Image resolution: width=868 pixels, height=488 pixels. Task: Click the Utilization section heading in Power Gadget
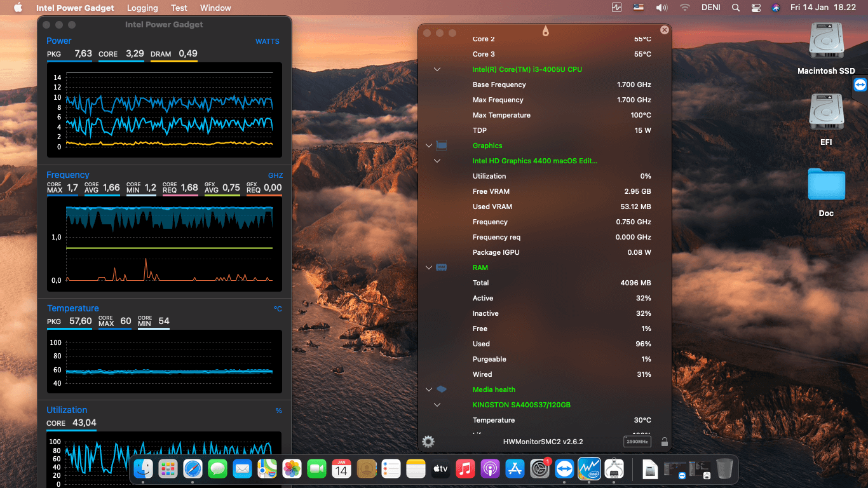67,410
